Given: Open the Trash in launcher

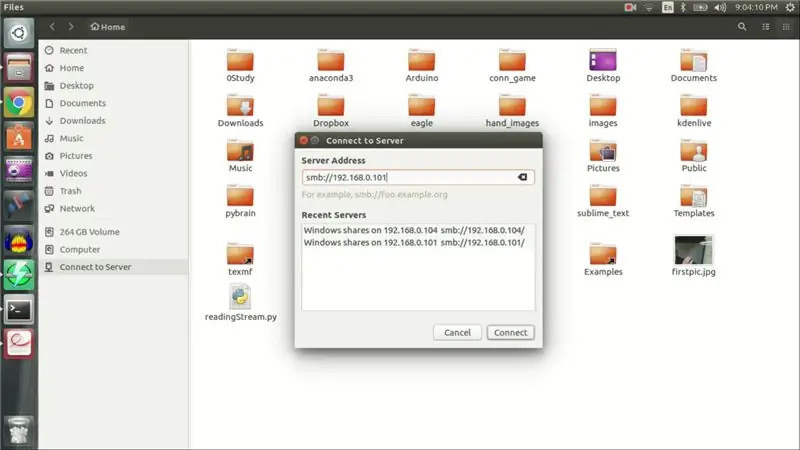Looking at the screenshot, I should tap(19, 431).
